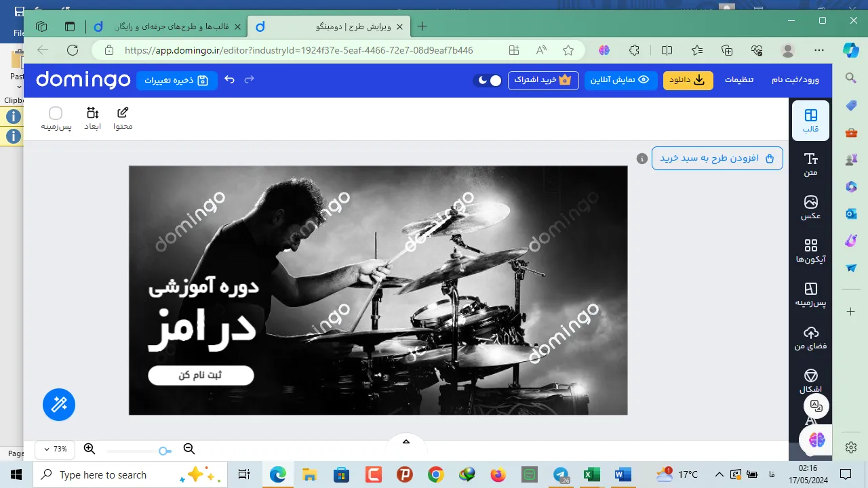The image size is (868, 488).
Task: Select the ویرایش طرح | دومینگو tab
Action: click(328, 26)
